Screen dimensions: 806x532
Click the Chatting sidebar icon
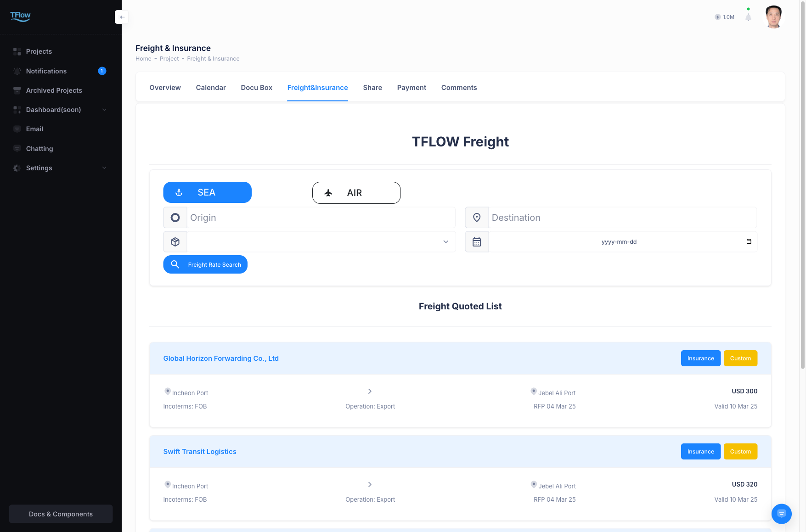[x=17, y=149]
